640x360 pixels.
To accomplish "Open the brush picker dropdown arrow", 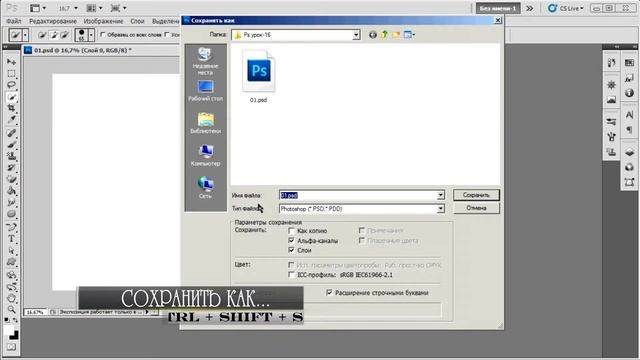I will pos(91,35).
